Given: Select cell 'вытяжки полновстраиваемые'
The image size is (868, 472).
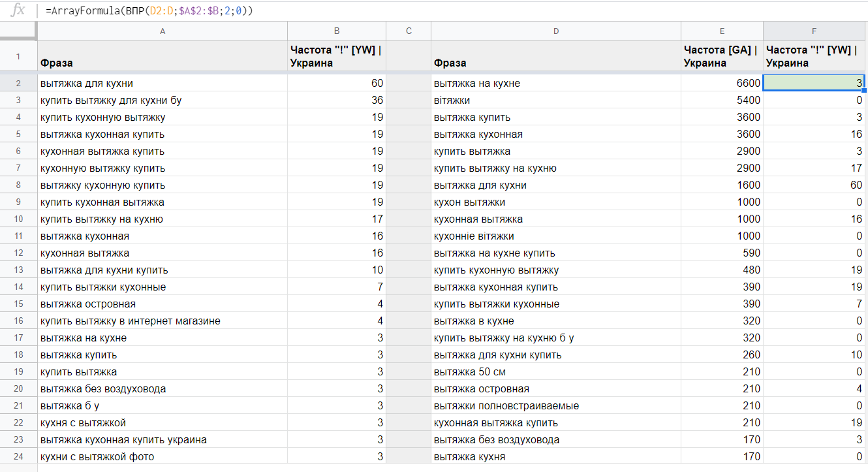Looking at the screenshot, I should (x=556, y=406).
